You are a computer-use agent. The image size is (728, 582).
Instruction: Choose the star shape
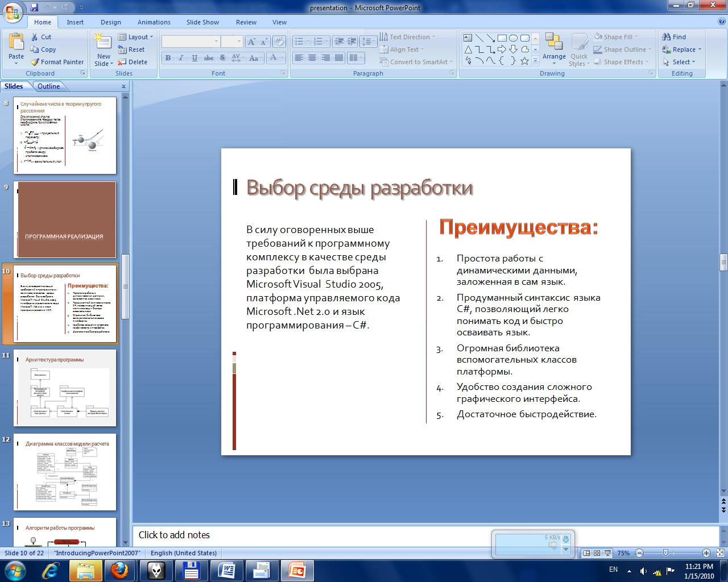coord(524,61)
